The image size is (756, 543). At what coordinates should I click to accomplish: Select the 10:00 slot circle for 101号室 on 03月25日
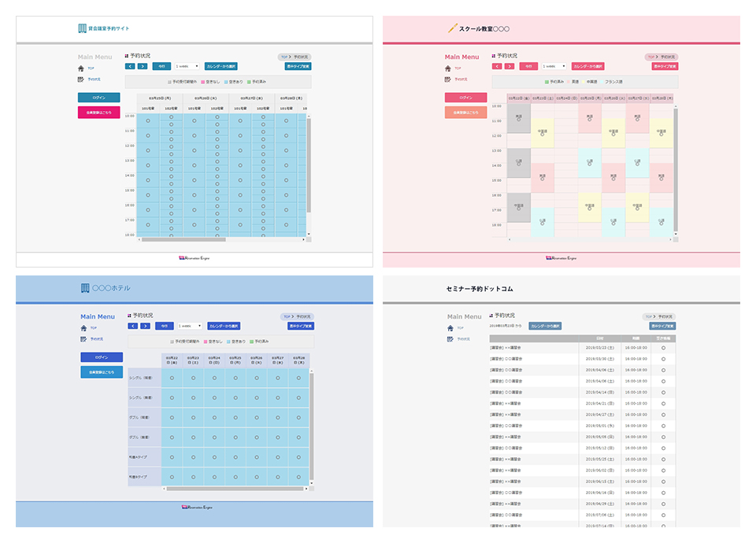click(x=149, y=121)
